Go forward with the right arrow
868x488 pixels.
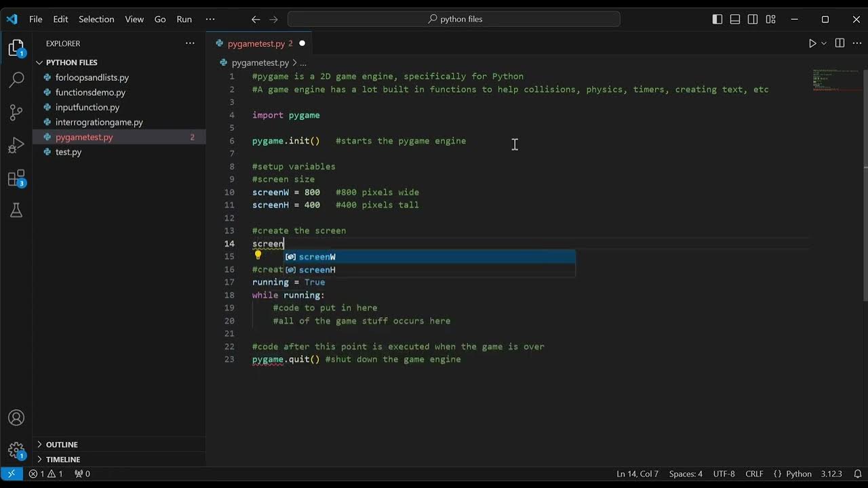pos(274,19)
